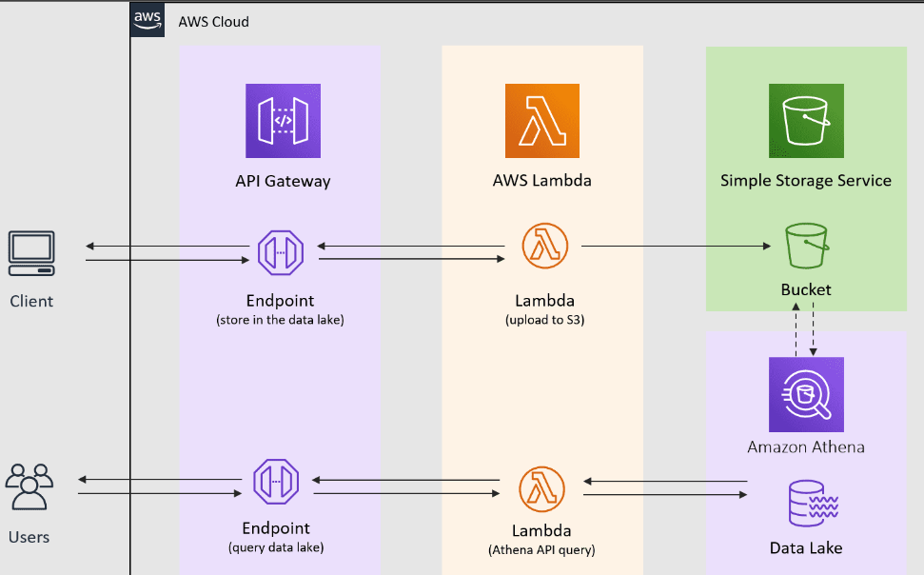The width and height of the screenshot is (924, 575).
Task: Click Lambda label above Athena API query
Action: [x=541, y=531]
